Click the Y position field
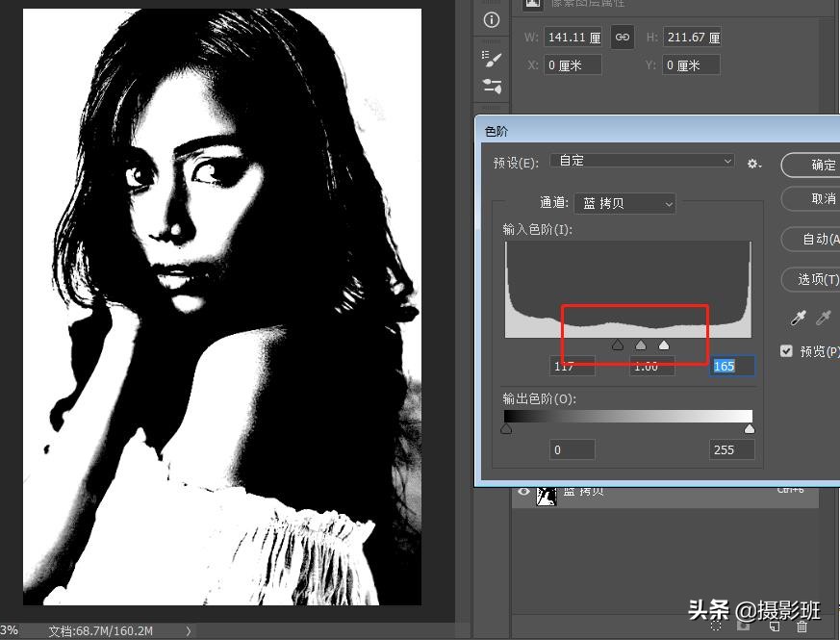This screenshot has width=840, height=640. [692, 65]
